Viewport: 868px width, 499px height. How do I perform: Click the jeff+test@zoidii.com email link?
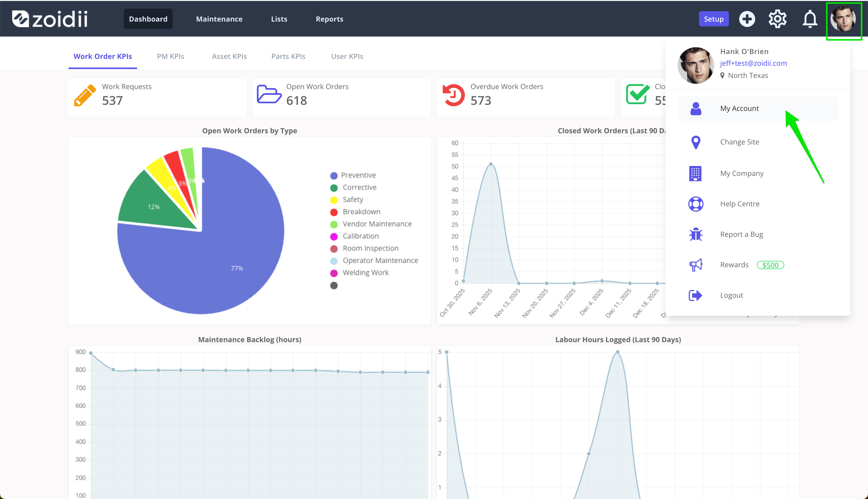(x=753, y=63)
